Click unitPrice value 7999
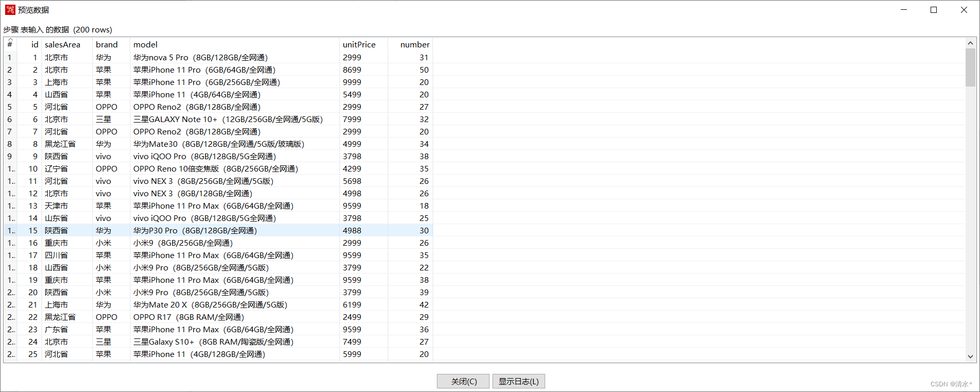This screenshot has width=980, height=392. coord(352,119)
